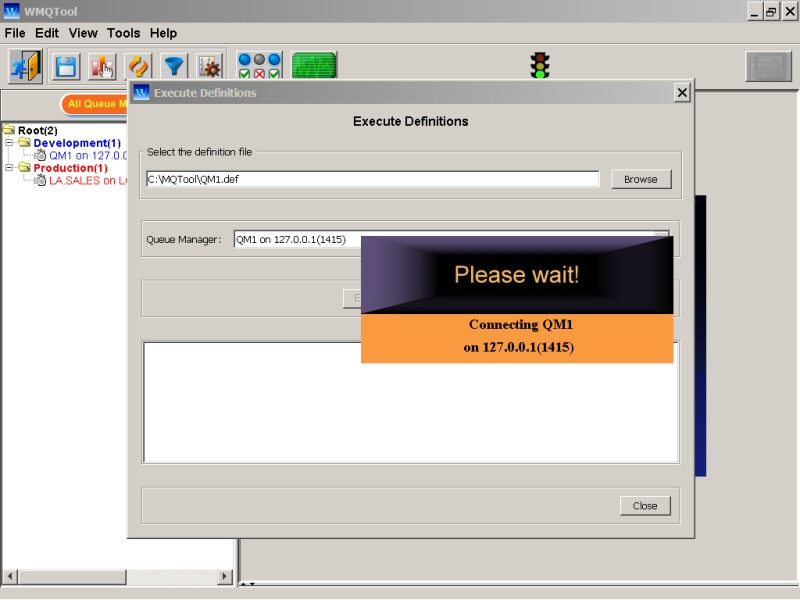The width and height of the screenshot is (800, 600).
Task: Click the horizontal scrollbar thumb in the tree
Action: [72, 577]
